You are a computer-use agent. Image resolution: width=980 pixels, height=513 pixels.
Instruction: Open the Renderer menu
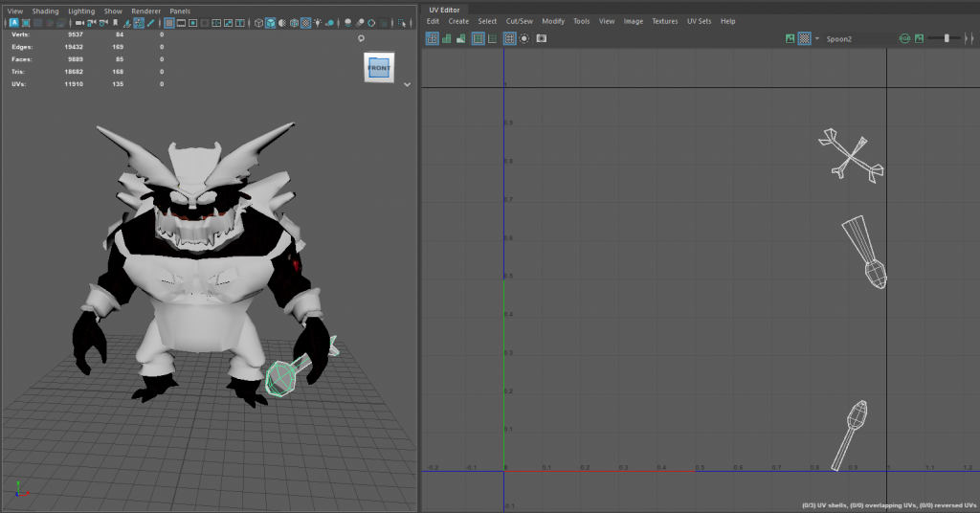[145, 11]
